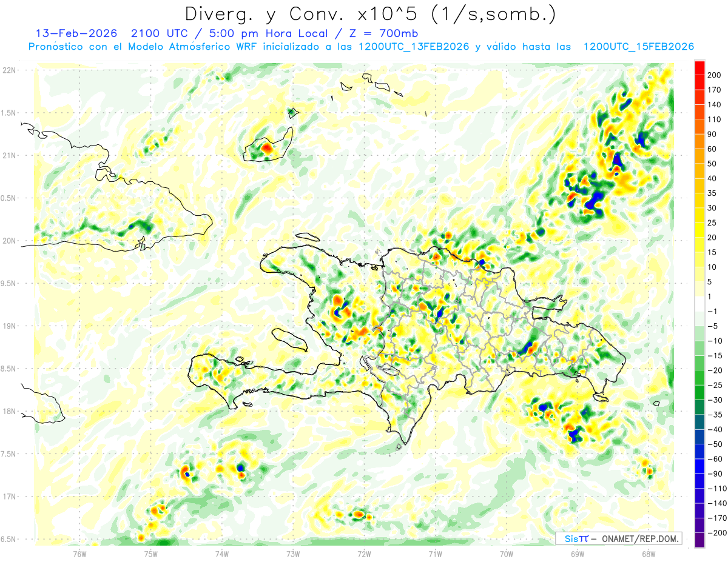Select the "68W" longitude label
The height and width of the screenshot is (562, 728).
coord(649,554)
